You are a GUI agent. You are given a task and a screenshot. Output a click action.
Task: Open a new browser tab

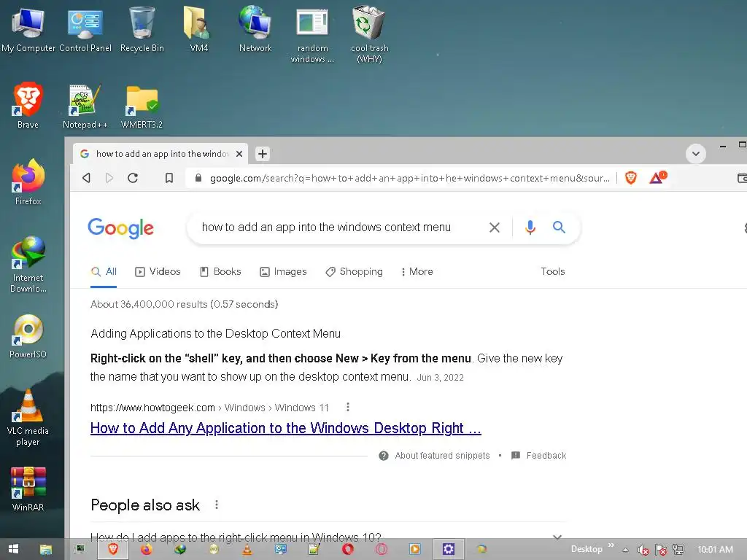point(263,154)
